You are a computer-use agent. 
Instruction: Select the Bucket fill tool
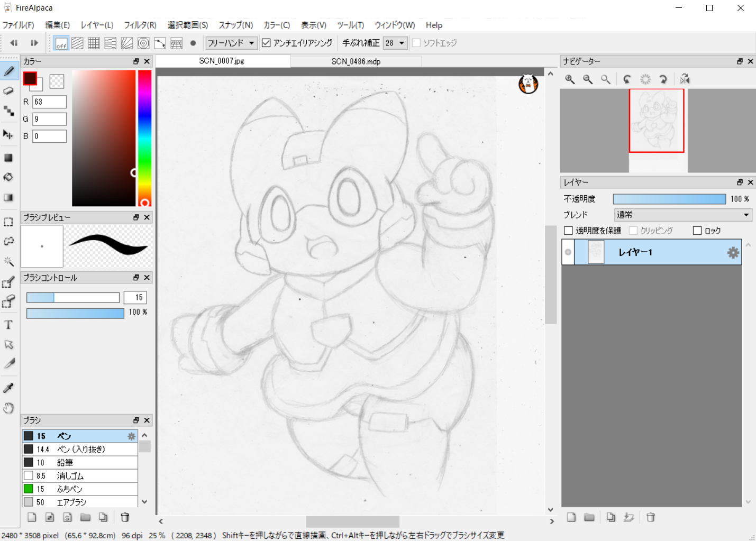tap(8, 177)
